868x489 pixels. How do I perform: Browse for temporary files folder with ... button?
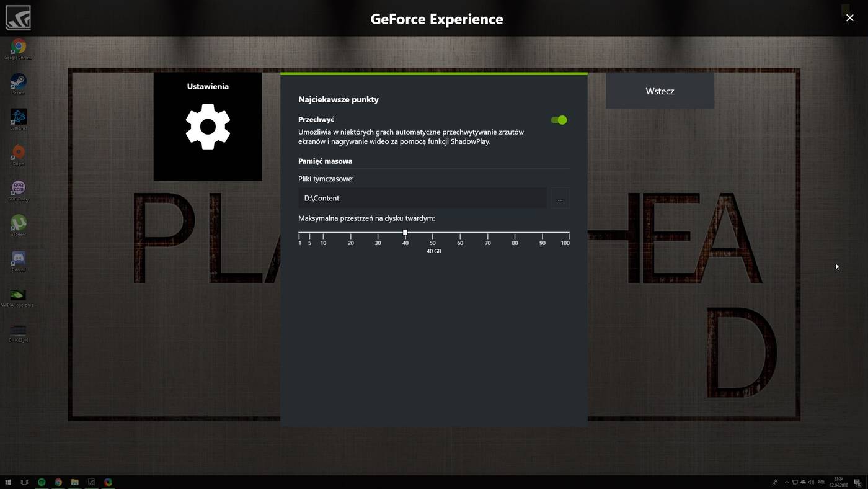tap(560, 199)
